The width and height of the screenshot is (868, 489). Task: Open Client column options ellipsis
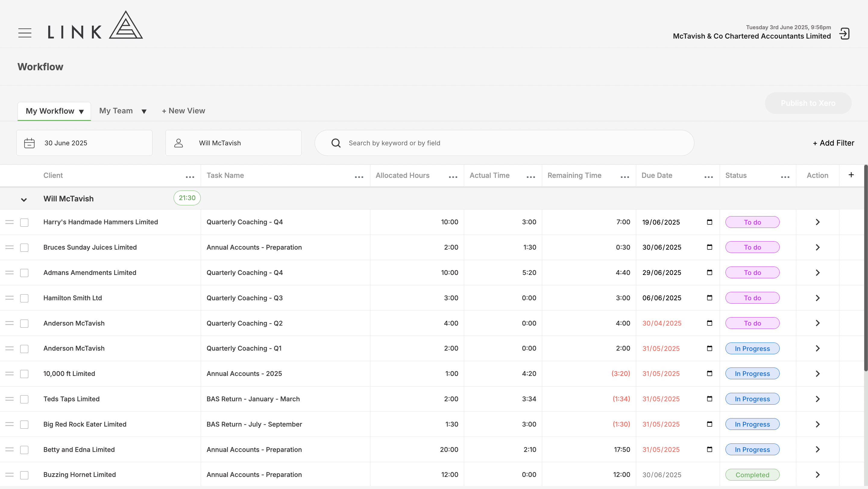click(190, 177)
